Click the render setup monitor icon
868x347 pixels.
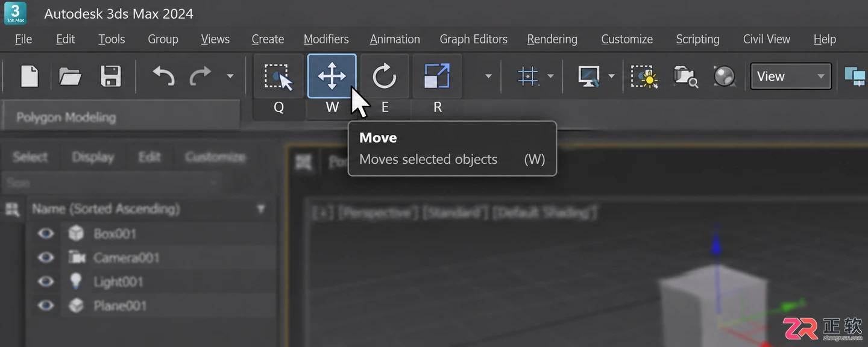coord(589,77)
